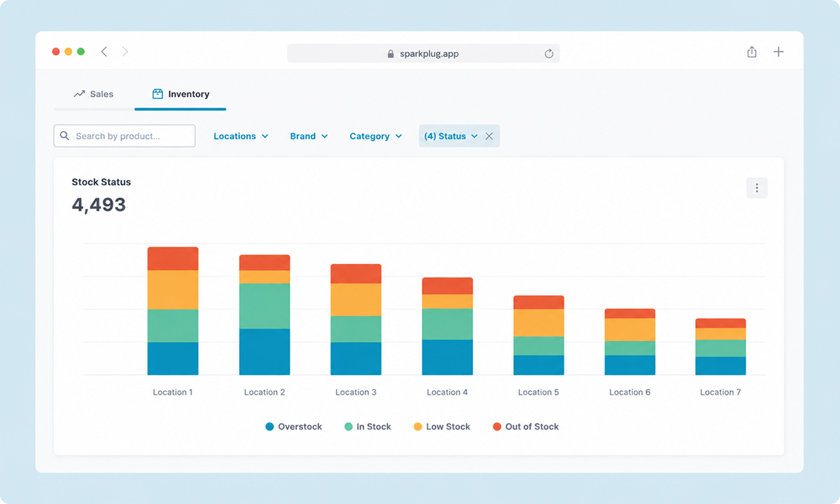840x504 pixels.
Task: Toggle In Stock series in legend
Action: (368, 426)
